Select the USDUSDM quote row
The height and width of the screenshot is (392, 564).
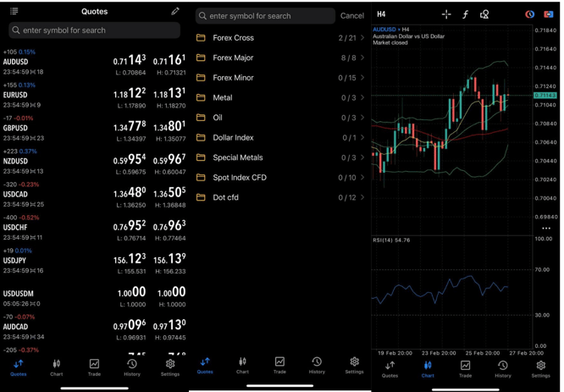(x=94, y=296)
